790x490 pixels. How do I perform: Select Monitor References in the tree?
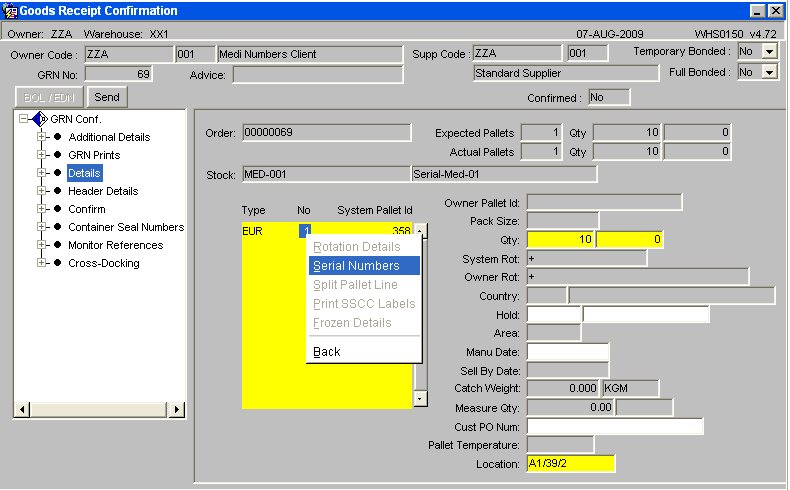pyautogui.click(x=116, y=245)
